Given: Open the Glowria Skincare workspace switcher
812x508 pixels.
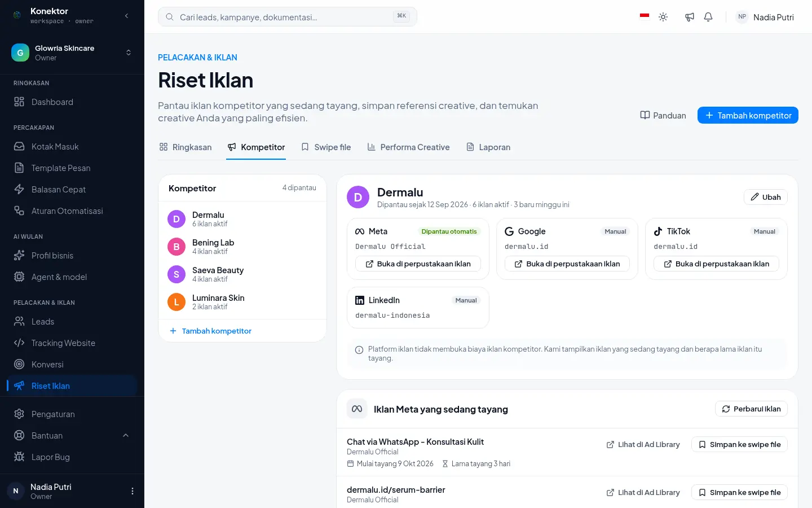Looking at the screenshot, I should [72, 52].
